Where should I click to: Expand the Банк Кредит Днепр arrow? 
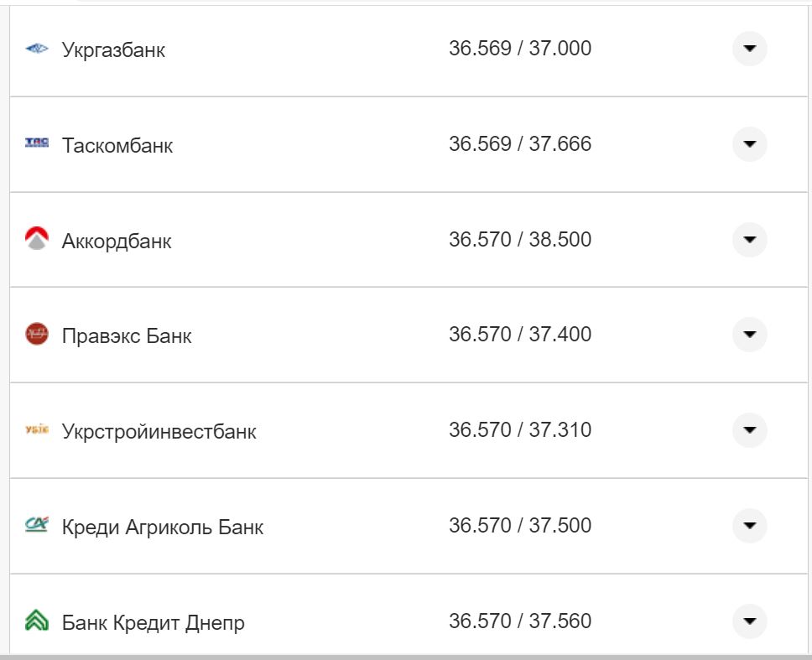tap(749, 621)
